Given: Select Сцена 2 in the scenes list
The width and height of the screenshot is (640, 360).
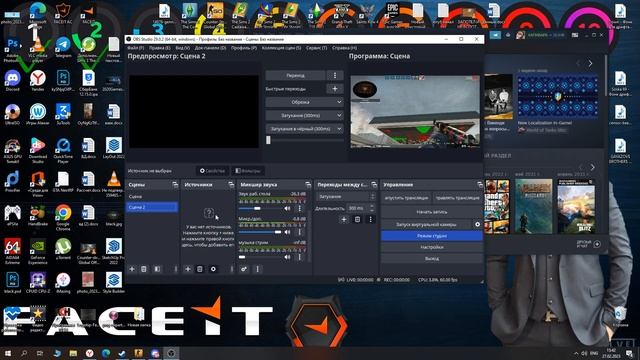Looking at the screenshot, I should pos(152,207).
